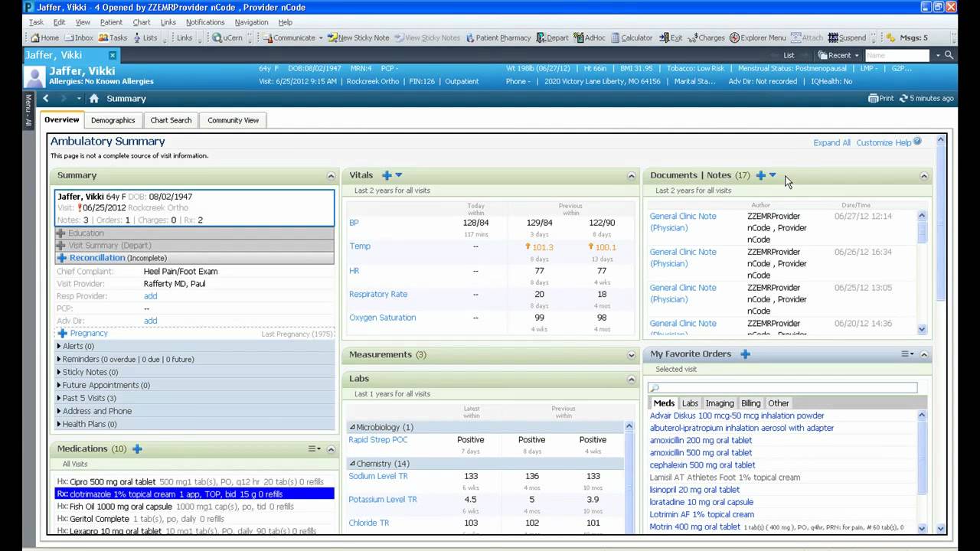Select the Imaging favorites tab
This screenshot has height=551, width=980.
(x=720, y=403)
